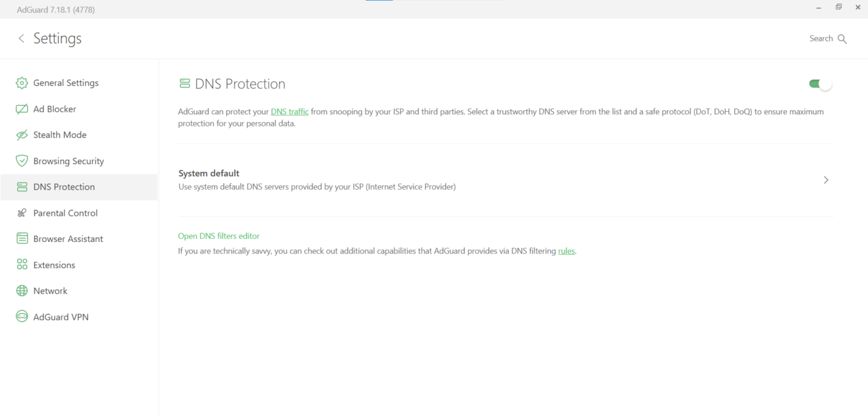Expand the System default DNS server entry

(504, 179)
